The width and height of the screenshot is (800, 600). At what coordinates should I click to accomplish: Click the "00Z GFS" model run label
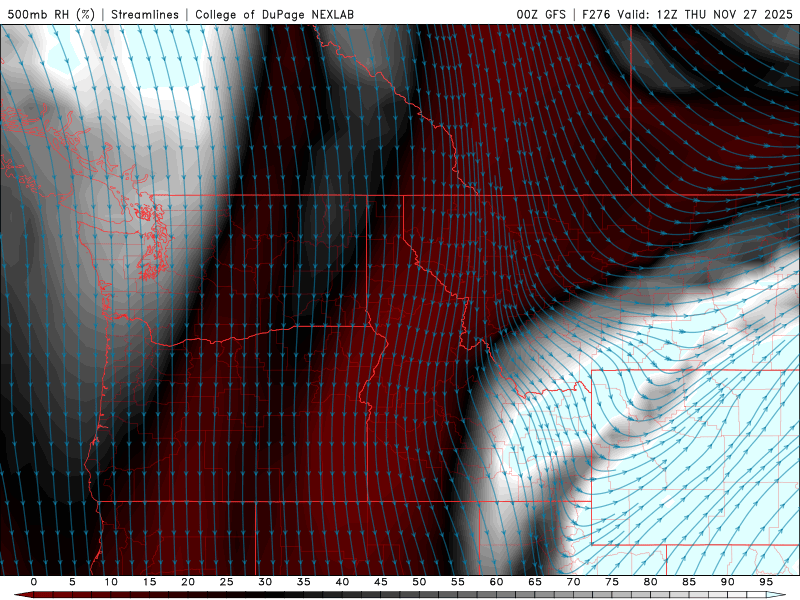tap(541, 14)
